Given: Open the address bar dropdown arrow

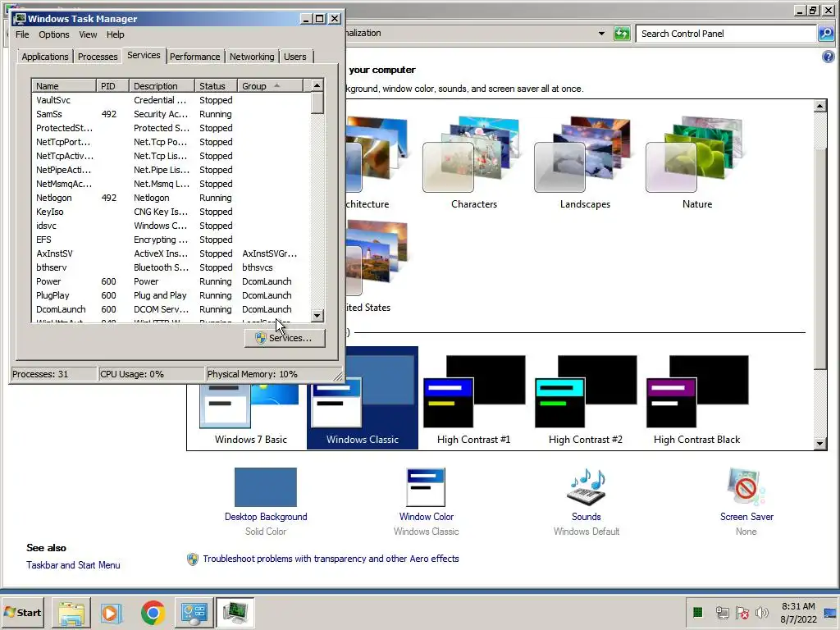Looking at the screenshot, I should pos(601,33).
